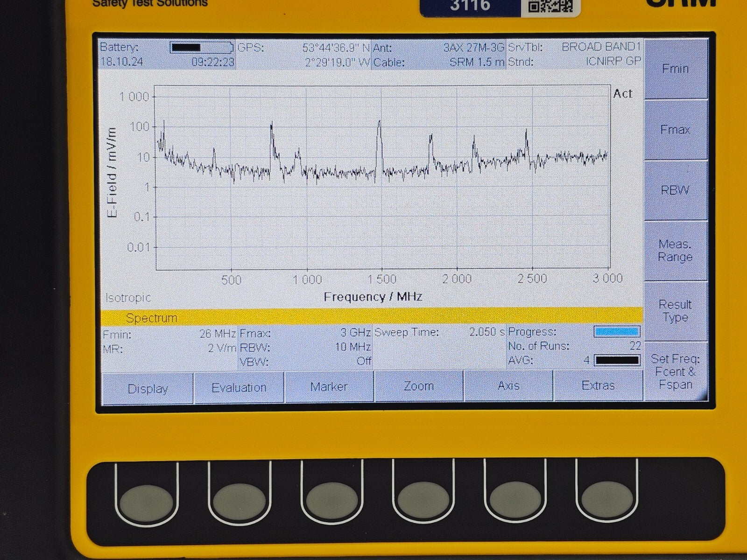Select Set Freq: Fcent & Fspan softkey
747x560 pixels.
click(675, 371)
